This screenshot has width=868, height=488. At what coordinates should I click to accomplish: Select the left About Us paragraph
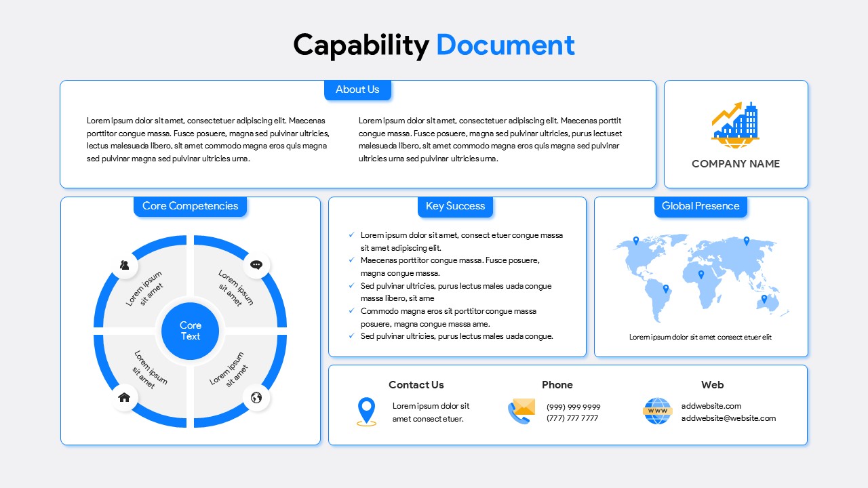click(x=208, y=140)
